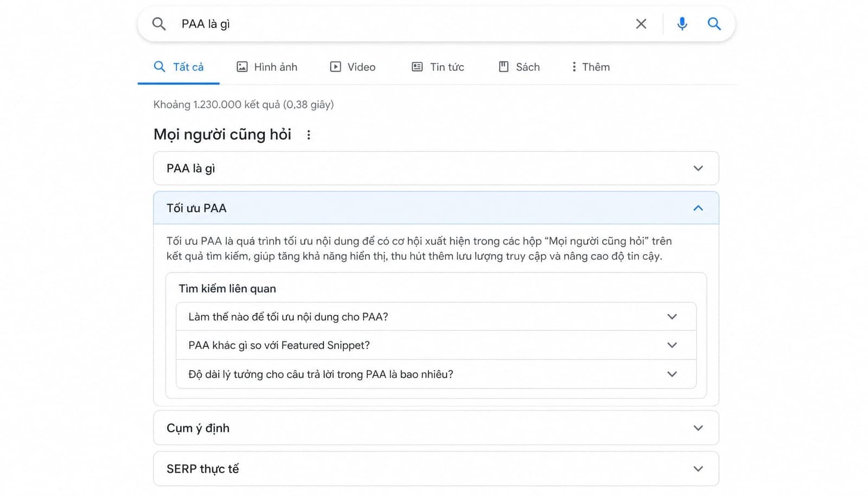This screenshot has height=496, width=868.
Task: Collapse the 'Tối ưu PAA' question chevron
Action: [698, 208]
